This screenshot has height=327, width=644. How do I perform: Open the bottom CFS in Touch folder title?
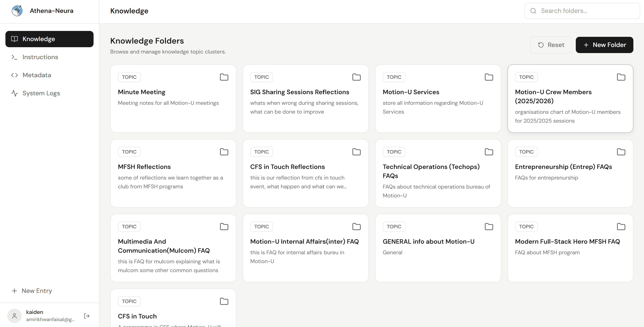[x=137, y=316]
